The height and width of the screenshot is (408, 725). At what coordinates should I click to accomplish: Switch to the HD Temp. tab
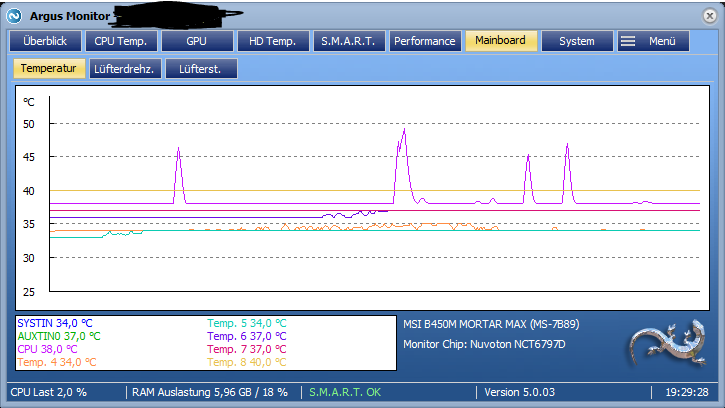point(273,41)
